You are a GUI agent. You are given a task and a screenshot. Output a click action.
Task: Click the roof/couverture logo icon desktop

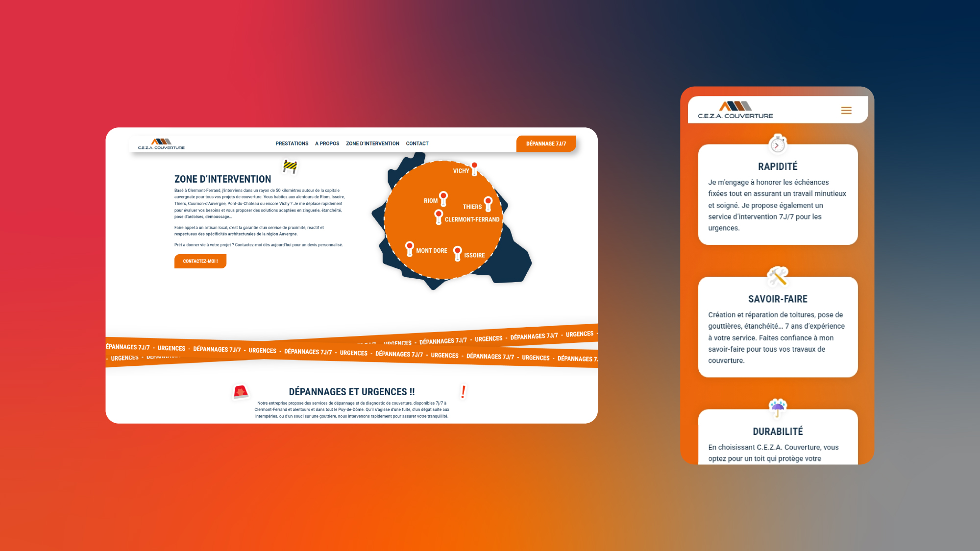[x=161, y=141]
